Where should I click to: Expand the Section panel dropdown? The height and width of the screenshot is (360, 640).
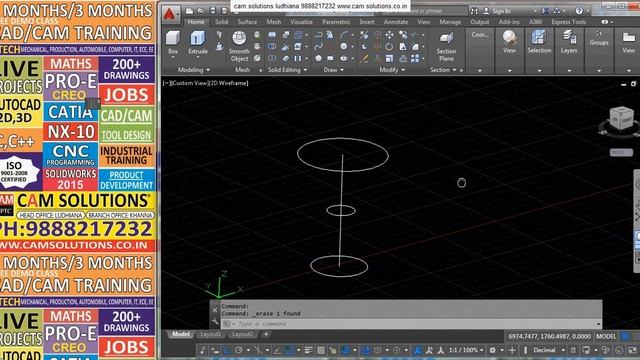tap(443, 70)
